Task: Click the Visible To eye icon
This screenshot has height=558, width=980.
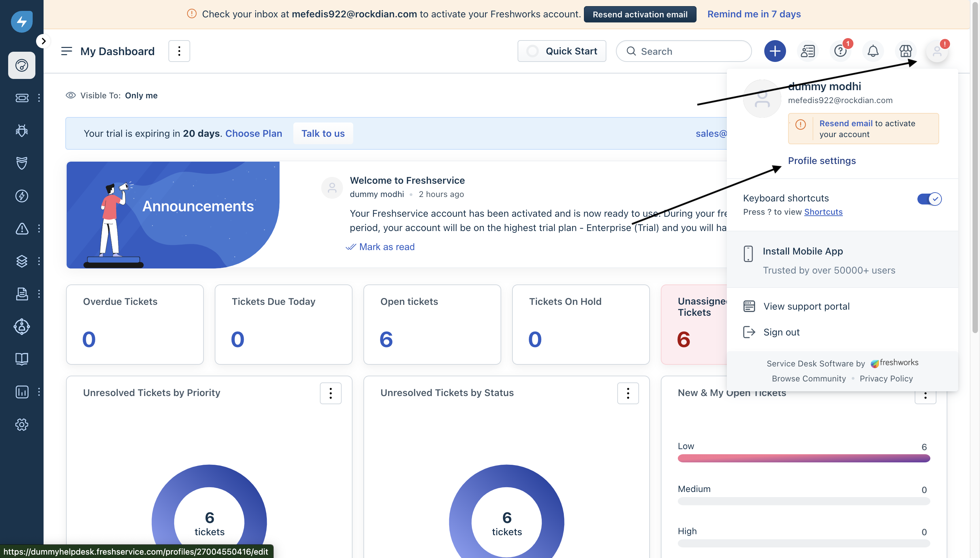Action: coord(70,95)
